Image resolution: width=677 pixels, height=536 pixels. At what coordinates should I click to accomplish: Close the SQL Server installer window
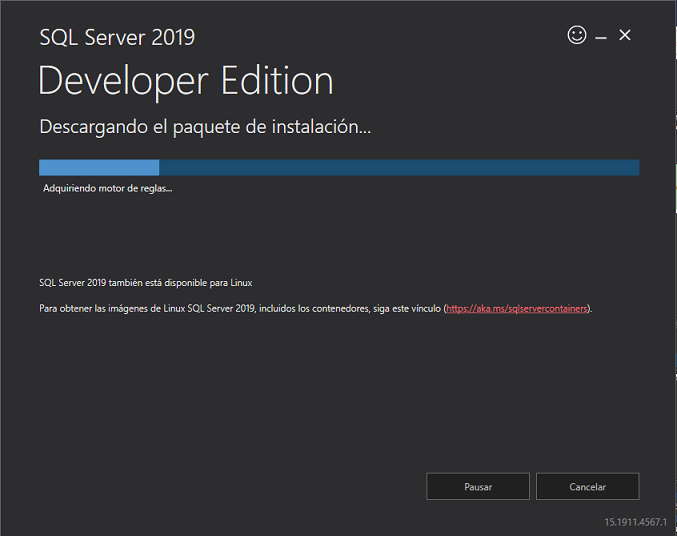624,35
